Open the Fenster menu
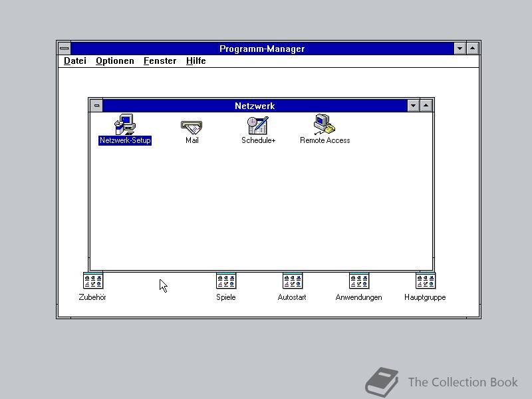The width and height of the screenshot is (532, 399). coord(160,61)
